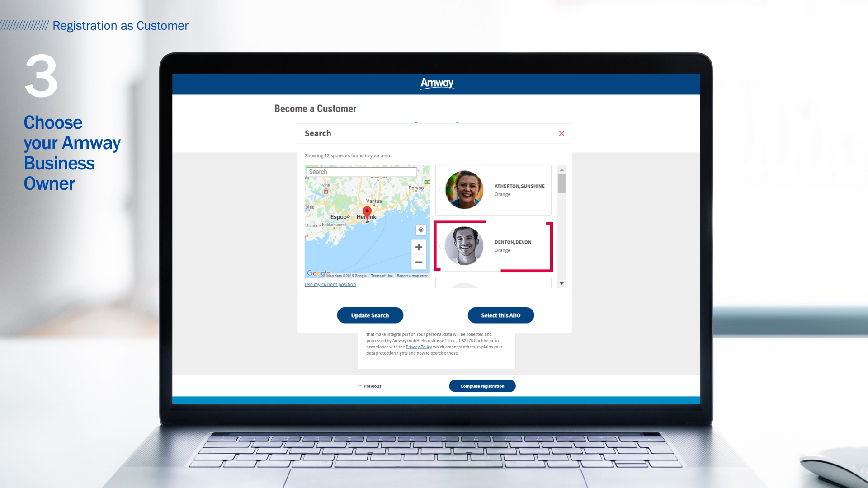Click Update Search button
The width and height of the screenshot is (868, 488).
(x=370, y=315)
